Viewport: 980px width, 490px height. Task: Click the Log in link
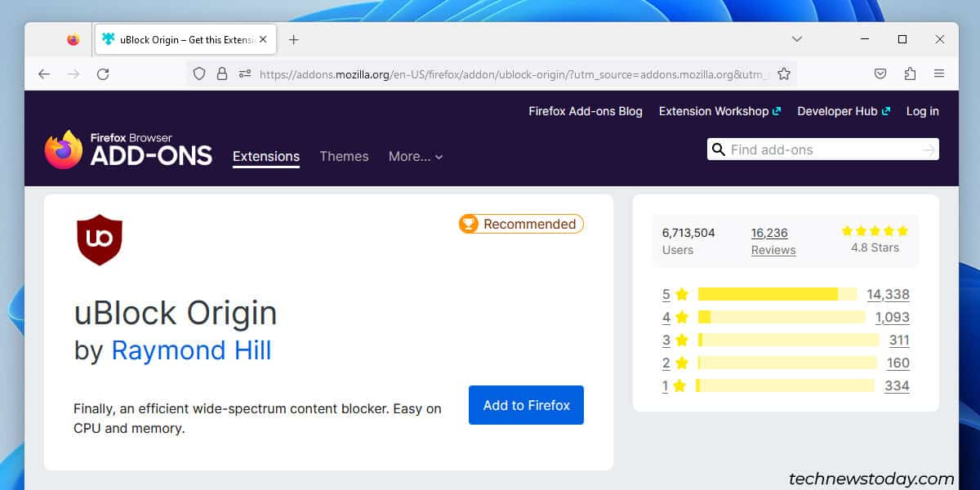pos(922,111)
